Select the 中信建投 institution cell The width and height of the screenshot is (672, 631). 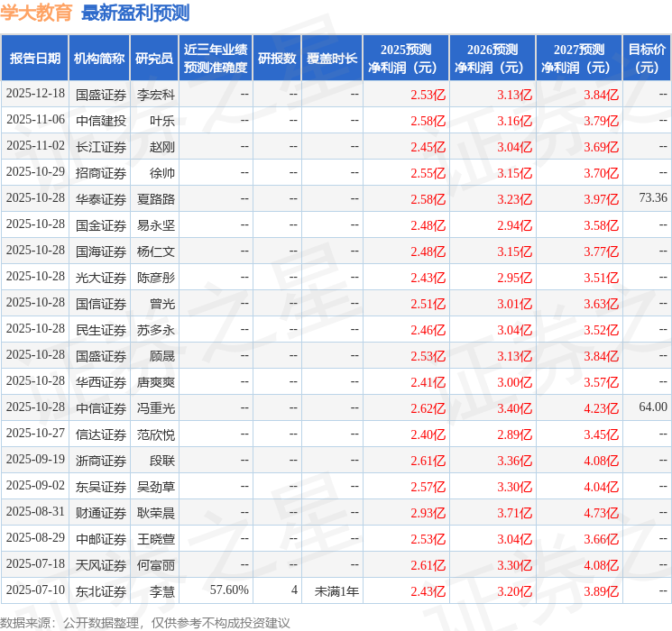[x=101, y=121]
